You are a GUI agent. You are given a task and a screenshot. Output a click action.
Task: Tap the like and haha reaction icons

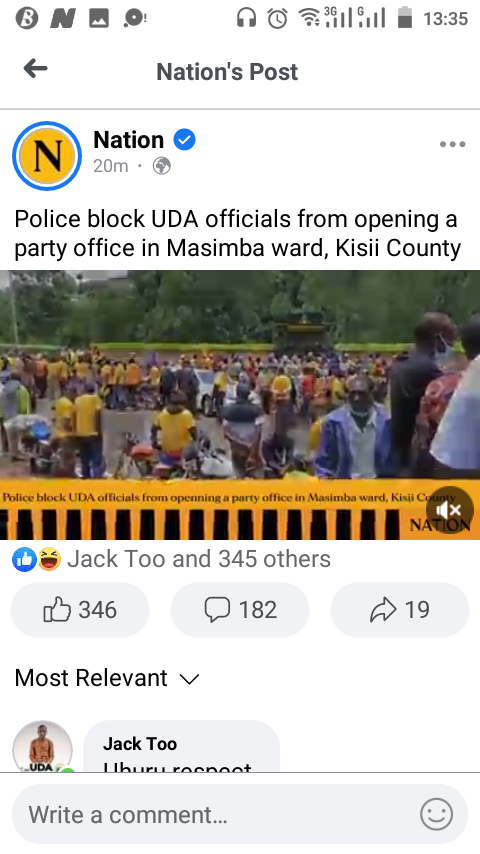37,559
